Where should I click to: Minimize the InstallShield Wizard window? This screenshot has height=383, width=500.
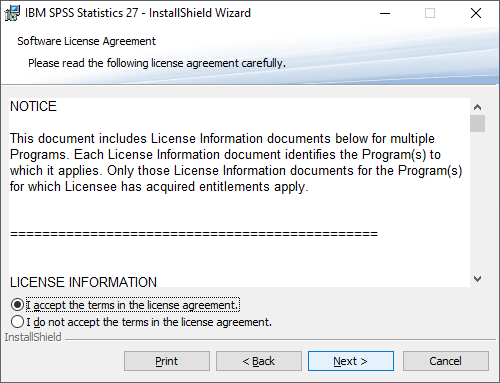click(x=385, y=13)
